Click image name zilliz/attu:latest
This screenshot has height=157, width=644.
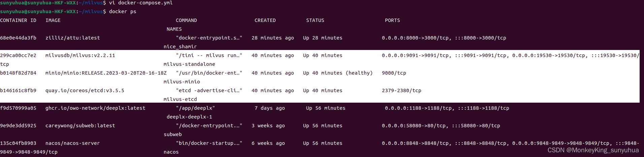coord(73,38)
